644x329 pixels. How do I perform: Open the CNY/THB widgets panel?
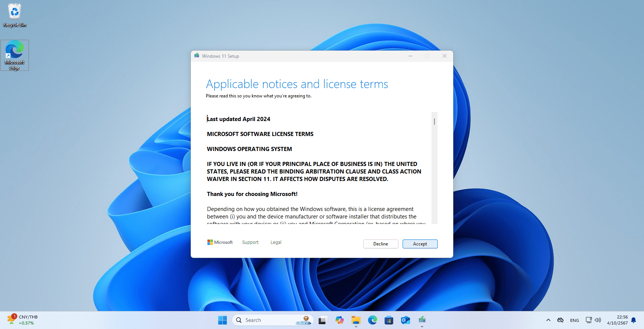(x=22, y=320)
